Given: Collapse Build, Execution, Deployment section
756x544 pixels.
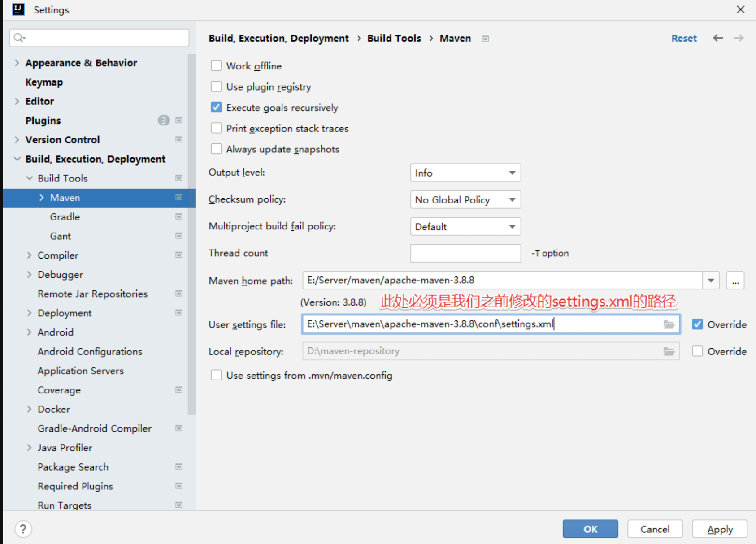Looking at the screenshot, I should (17, 159).
